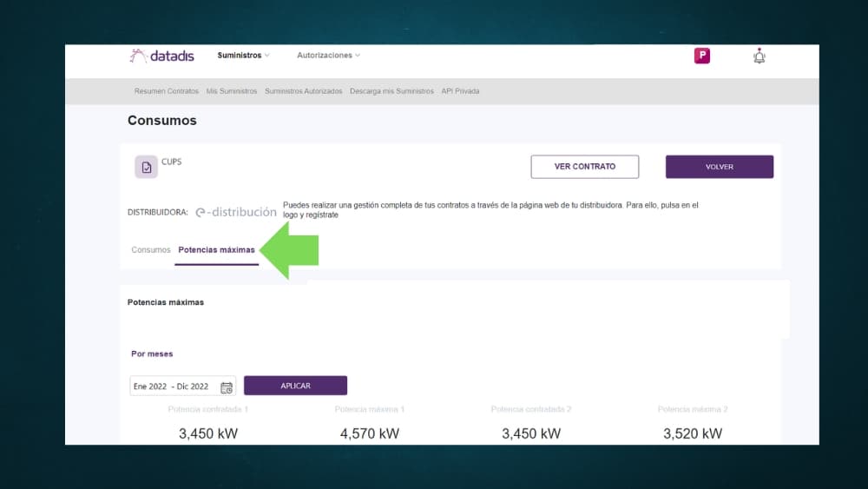Screen dimensions: 868x489
Task: Open the notifications bell icon
Action: click(x=759, y=56)
